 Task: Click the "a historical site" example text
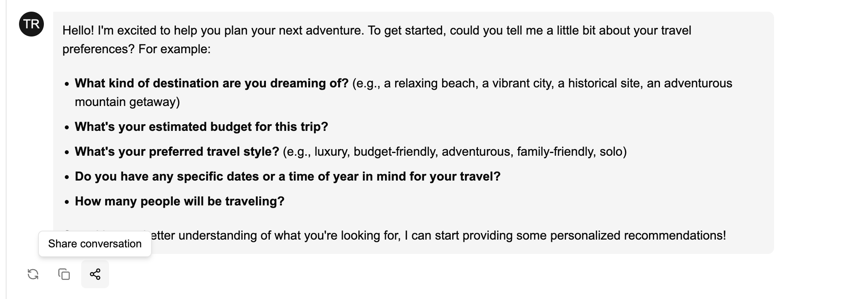[599, 83]
